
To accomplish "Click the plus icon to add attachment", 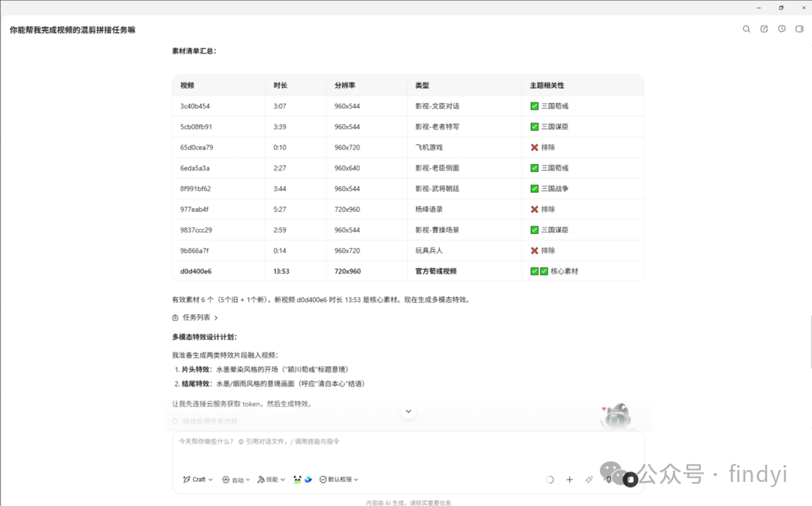I will (570, 480).
